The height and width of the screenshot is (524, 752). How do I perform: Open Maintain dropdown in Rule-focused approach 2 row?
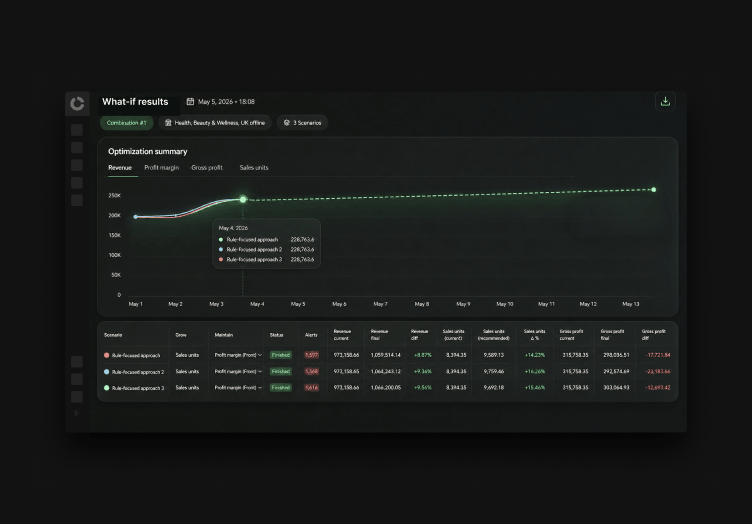238,372
